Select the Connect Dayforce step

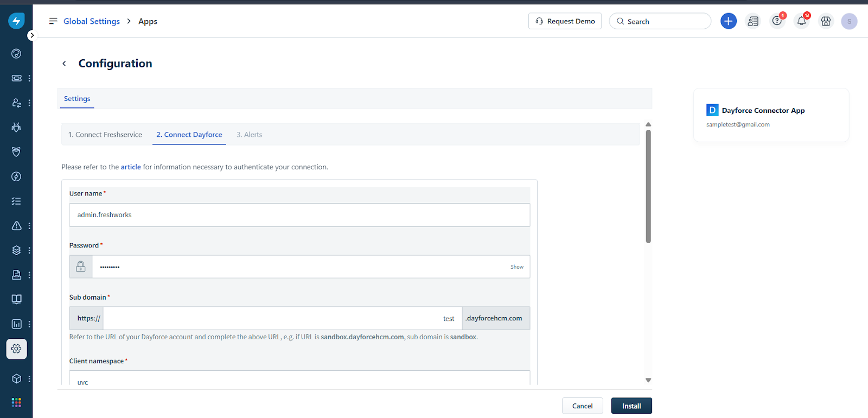pyautogui.click(x=189, y=135)
